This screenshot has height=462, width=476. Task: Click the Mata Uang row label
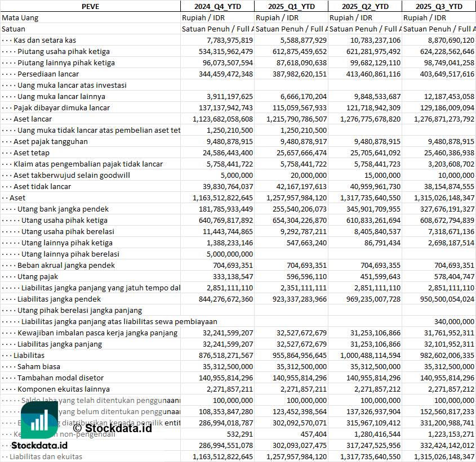[x=20, y=18]
